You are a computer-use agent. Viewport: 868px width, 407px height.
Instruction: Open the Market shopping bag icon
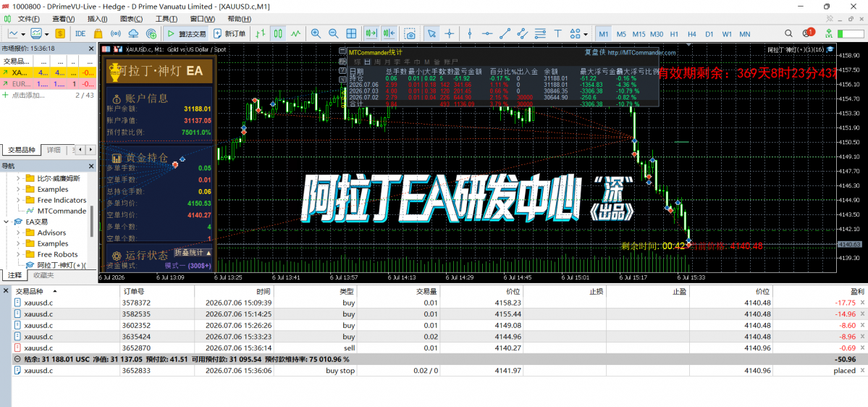point(98,33)
